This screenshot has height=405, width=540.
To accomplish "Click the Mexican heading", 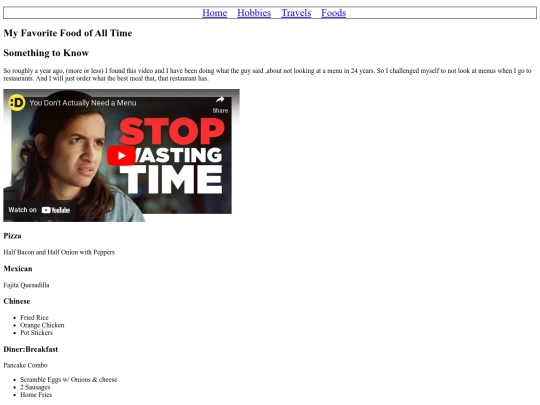I will pyautogui.click(x=18, y=269).
